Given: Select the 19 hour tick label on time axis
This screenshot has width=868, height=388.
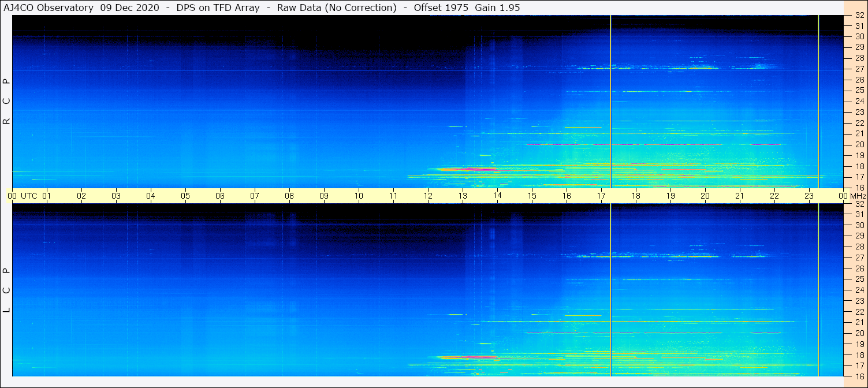Looking at the screenshot, I should 670,196.
